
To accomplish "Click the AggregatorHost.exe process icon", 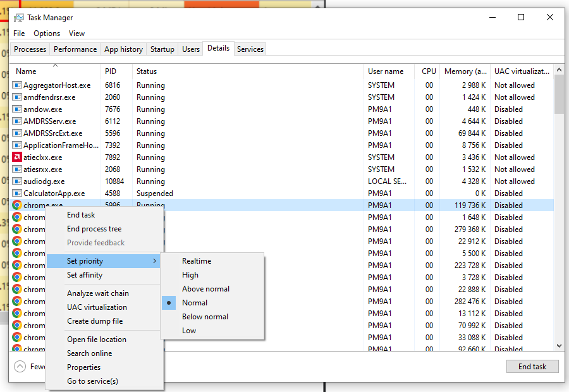I will coord(17,85).
